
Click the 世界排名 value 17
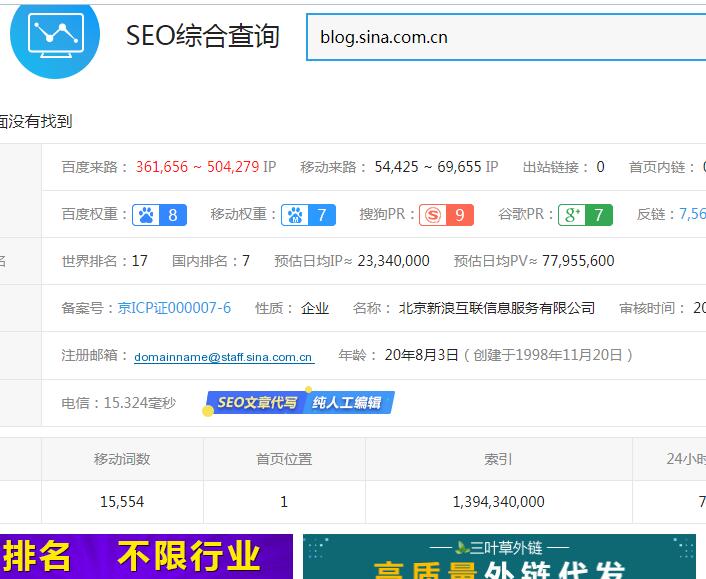(140, 261)
